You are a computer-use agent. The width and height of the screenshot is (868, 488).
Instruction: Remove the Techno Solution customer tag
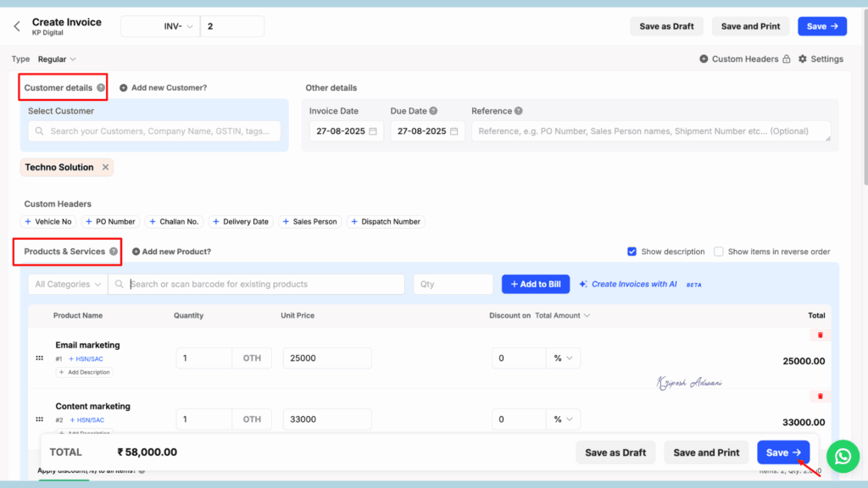click(x=104, y=167)
